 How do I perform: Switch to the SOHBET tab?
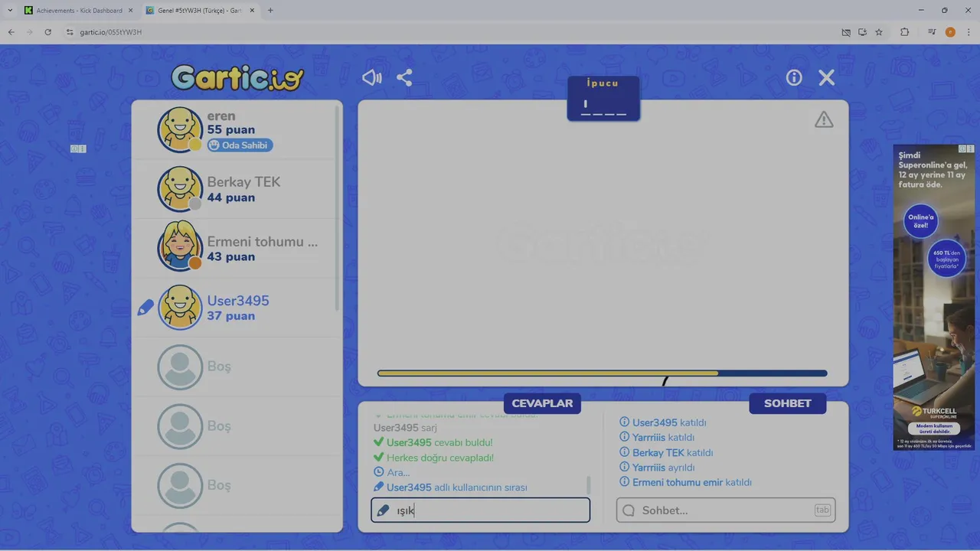click(x=787, y=403)
